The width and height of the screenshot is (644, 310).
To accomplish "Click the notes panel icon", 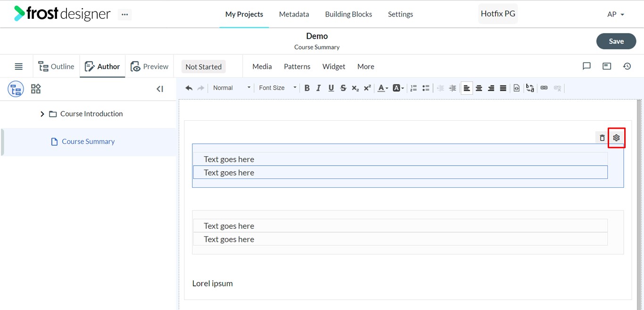I will coord(607,66).
